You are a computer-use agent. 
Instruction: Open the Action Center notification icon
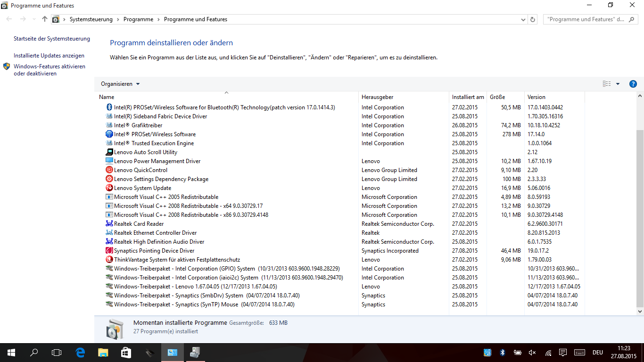[562, 352]
